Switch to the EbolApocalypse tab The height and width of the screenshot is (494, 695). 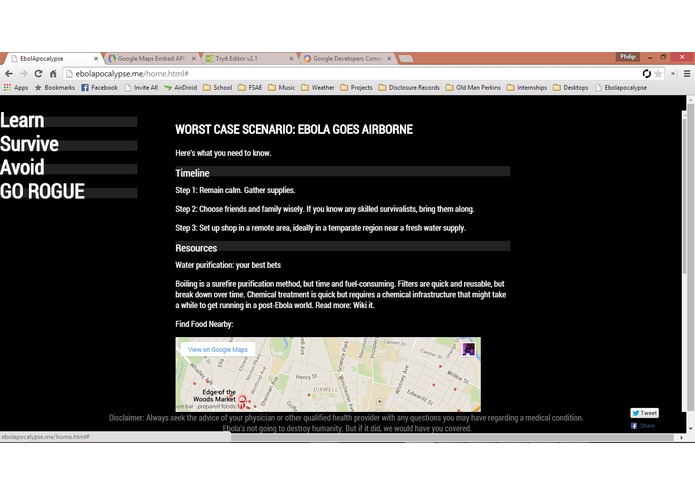pos(51,58)
